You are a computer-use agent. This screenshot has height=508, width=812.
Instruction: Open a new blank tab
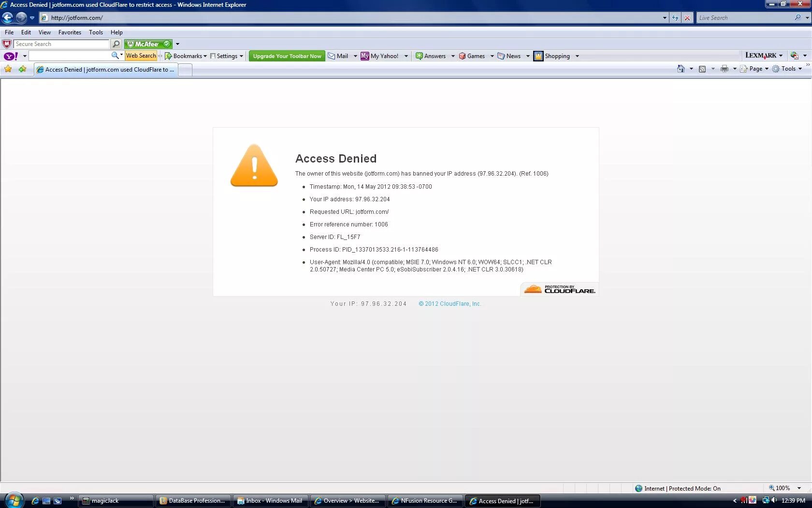point(185,70)
